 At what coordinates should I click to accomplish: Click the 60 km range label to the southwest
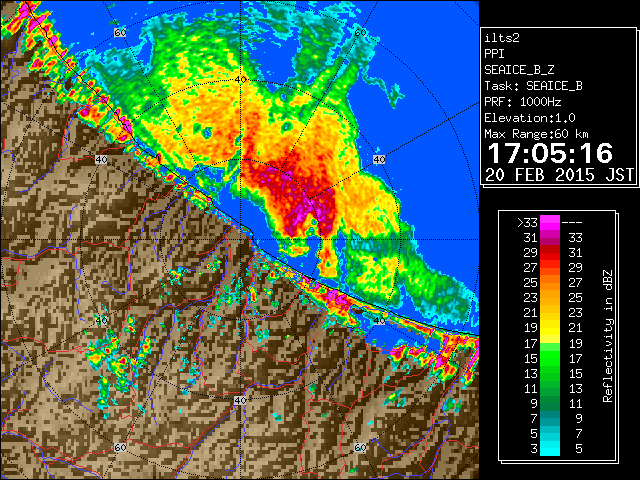click(x=120, y=447)
